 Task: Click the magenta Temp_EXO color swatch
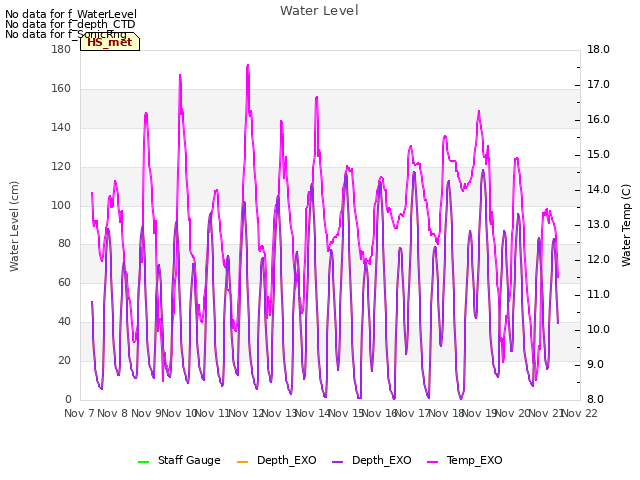tap(432, 461)
